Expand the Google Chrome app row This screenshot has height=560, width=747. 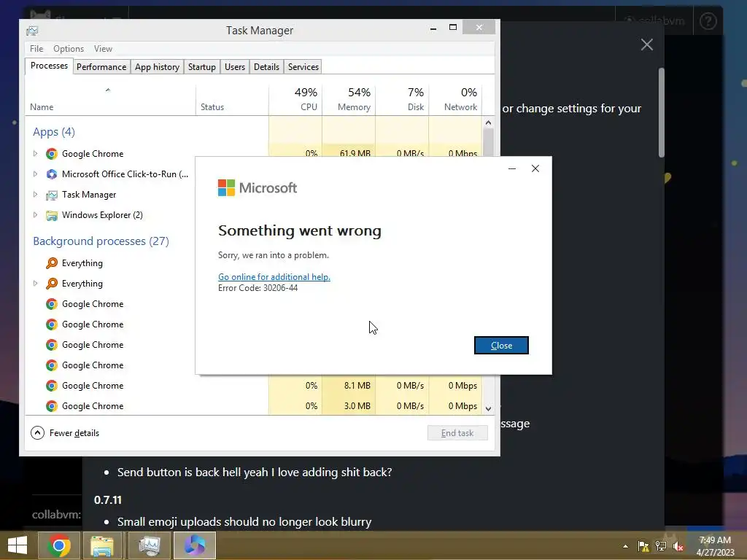35,154
